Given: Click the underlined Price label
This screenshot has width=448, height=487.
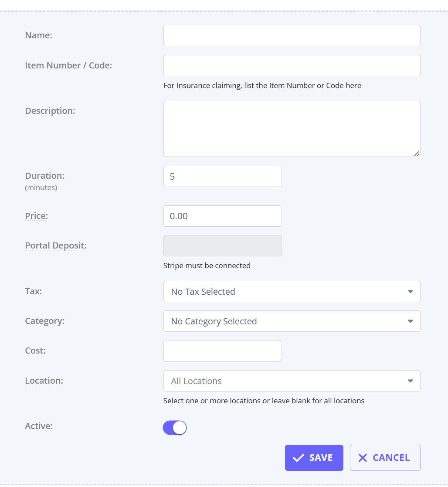Looking at the screenshot, I should (x=36, y=216).
